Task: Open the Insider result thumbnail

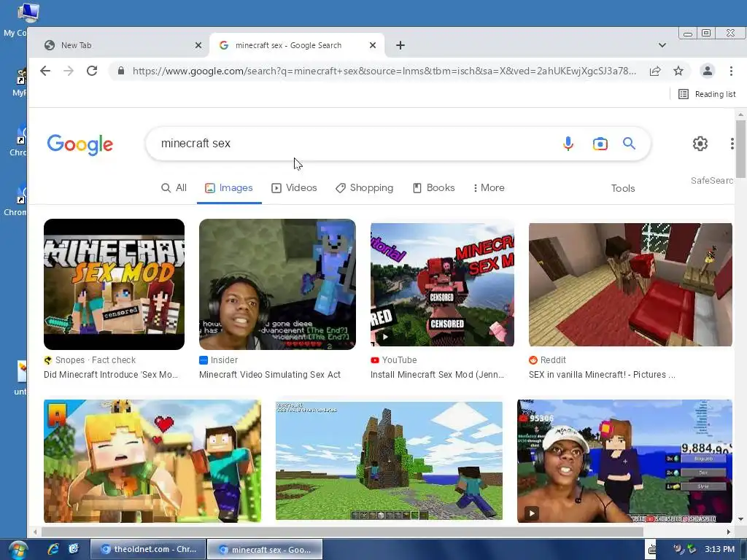Action: [x=277, y=284]
